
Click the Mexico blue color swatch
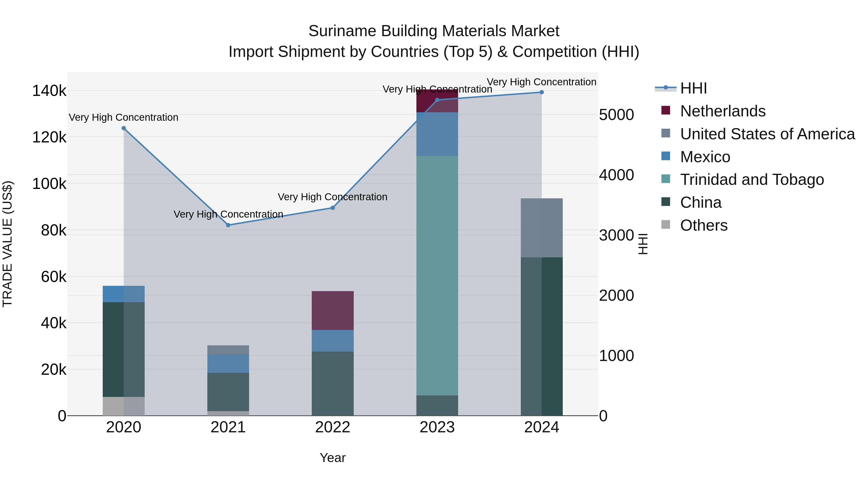(x=665, y=156)
